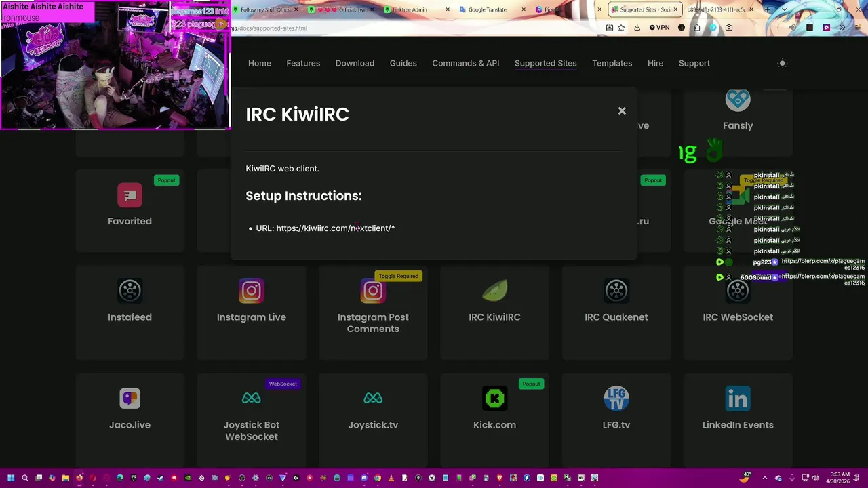
Task: Open the LinkedIn Events card label
Action: tap(738, 425)
